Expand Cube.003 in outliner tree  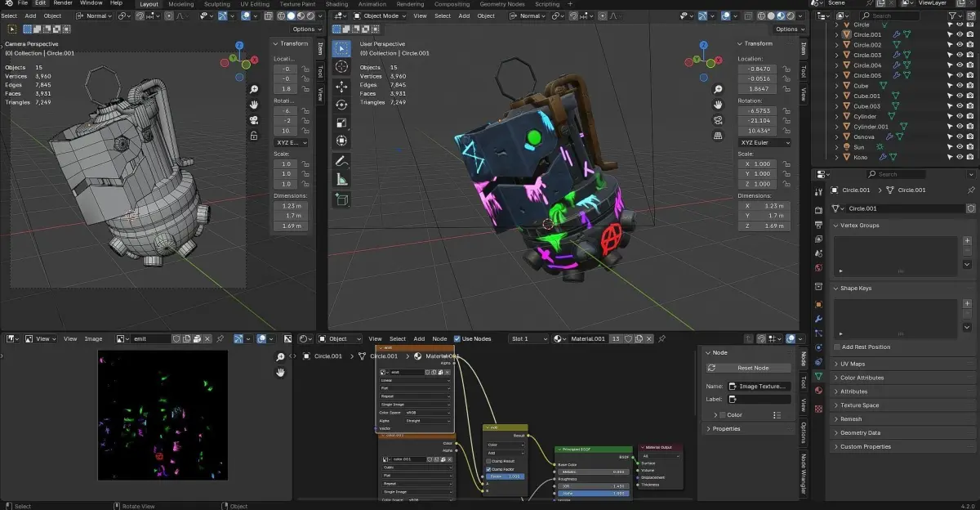[x=836, y=106]
